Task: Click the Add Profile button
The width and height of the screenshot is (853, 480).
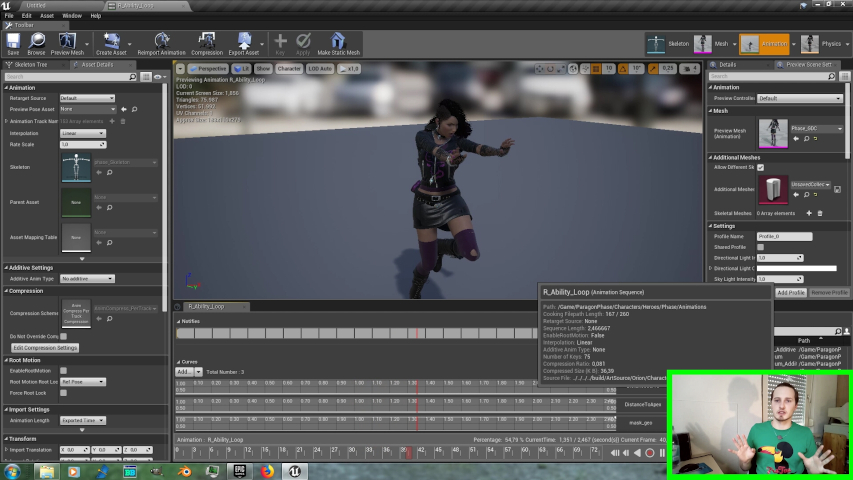Action: tap(790, 293)
